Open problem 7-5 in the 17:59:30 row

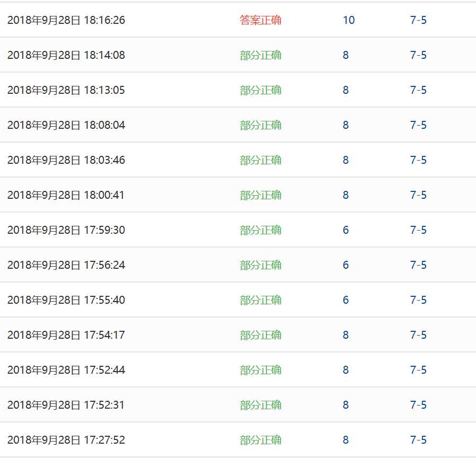tap(418, 230)
